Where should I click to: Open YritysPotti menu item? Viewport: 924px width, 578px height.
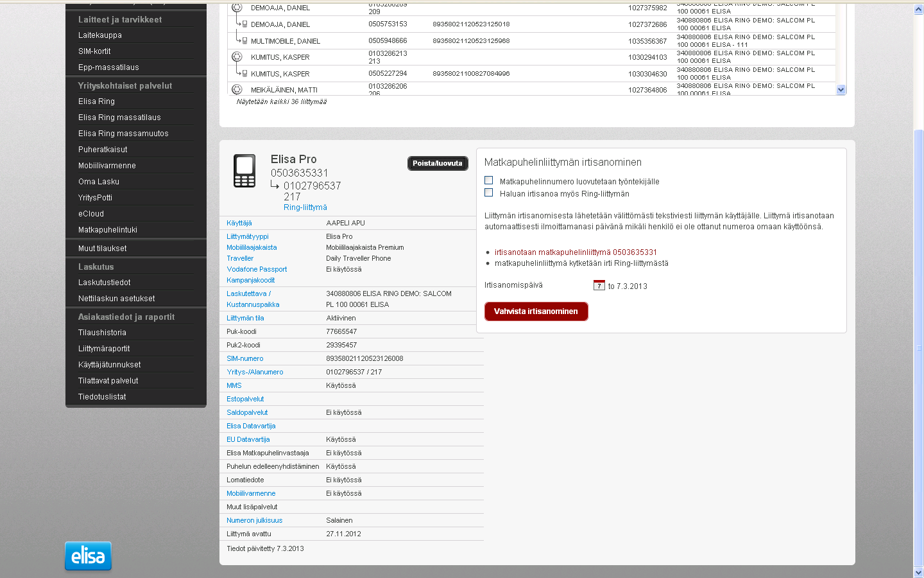pos(95,198)
